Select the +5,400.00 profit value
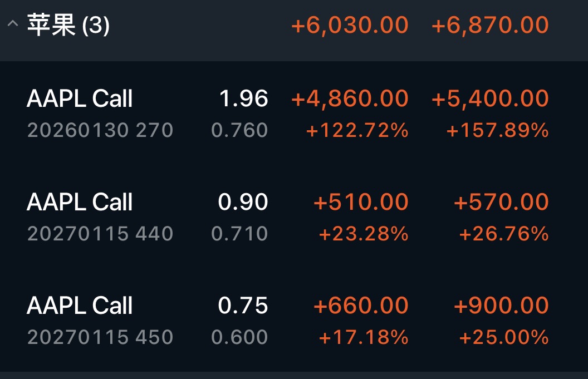This screenshot has width=588, height=379. (x=490, y=99)
